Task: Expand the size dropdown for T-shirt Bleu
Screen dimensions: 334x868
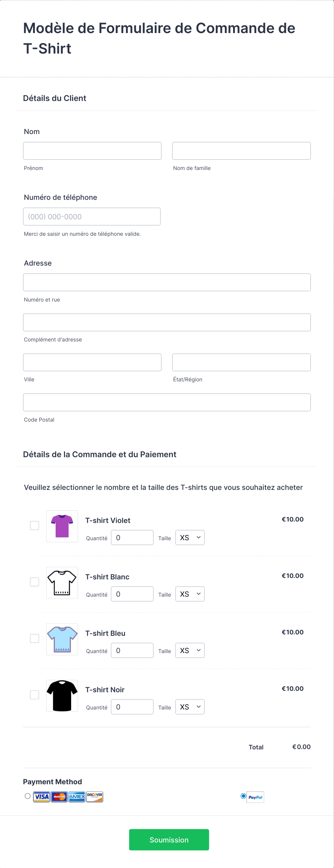Action: (190, 651)
